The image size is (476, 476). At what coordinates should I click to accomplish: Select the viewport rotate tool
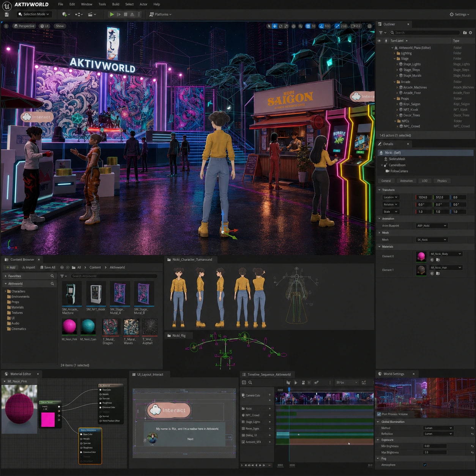coord(281,26)
